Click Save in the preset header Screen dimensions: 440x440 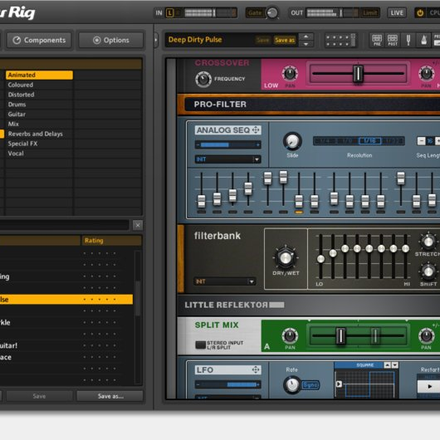click(263, 40)
